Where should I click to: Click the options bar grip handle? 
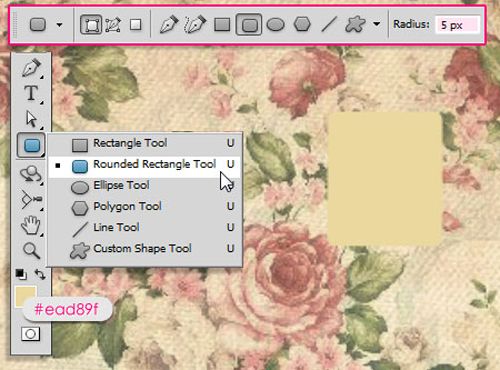14,24
